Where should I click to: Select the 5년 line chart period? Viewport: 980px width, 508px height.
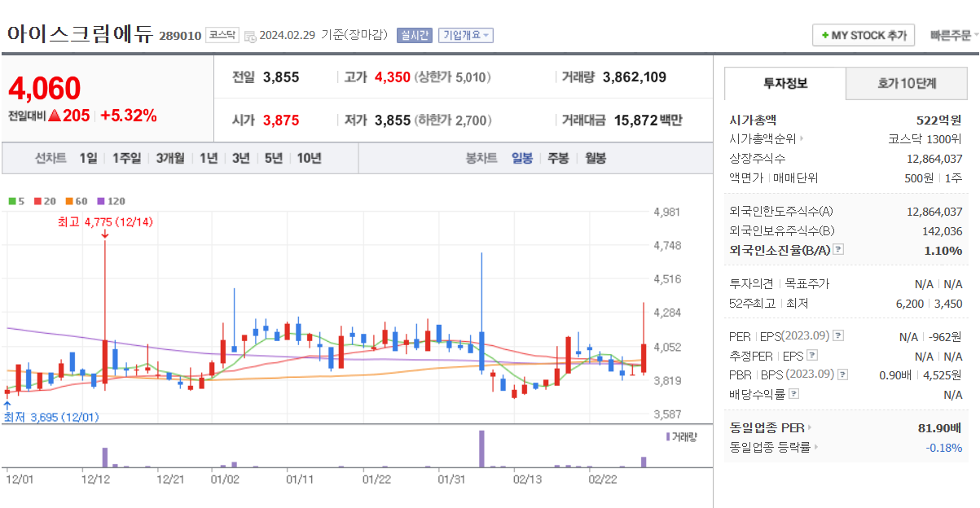point(274,158)
